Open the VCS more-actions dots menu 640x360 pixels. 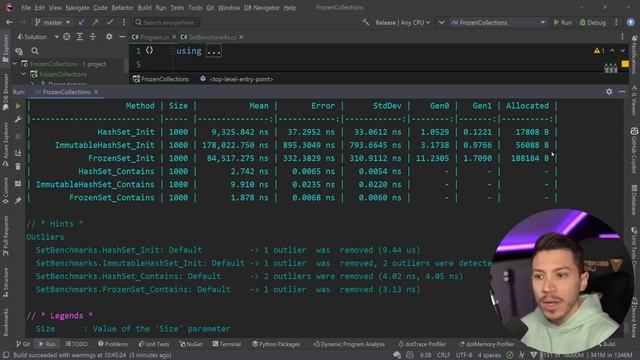click(x=124, y=22)
